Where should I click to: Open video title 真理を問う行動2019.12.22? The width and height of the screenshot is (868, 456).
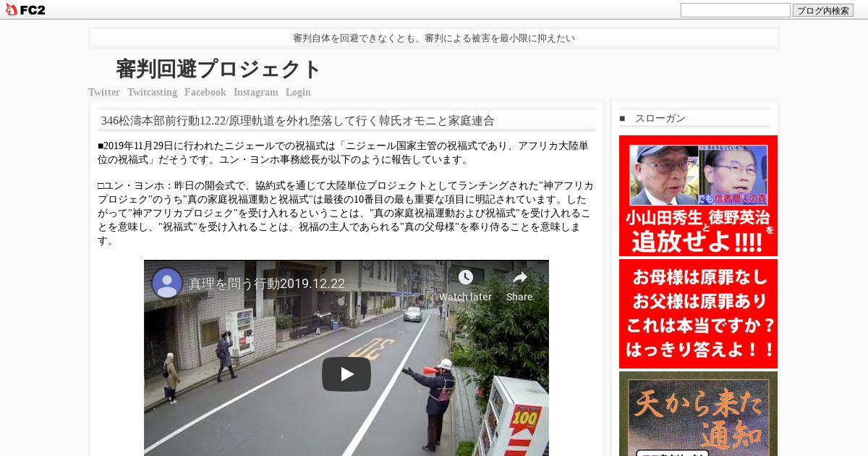pyautogui.click(x=267, y=284)
